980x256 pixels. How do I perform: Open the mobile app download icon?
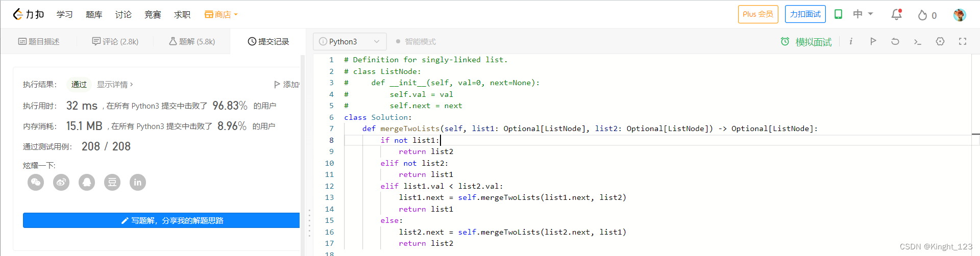tap(838, 14)
